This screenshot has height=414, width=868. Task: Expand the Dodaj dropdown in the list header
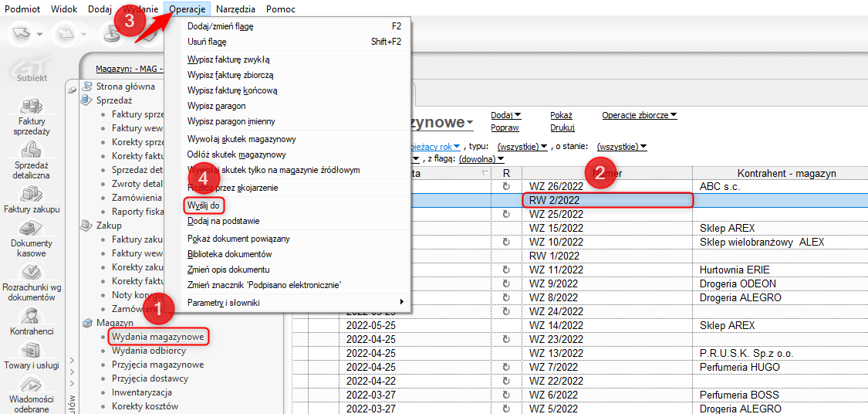(506, 115)
